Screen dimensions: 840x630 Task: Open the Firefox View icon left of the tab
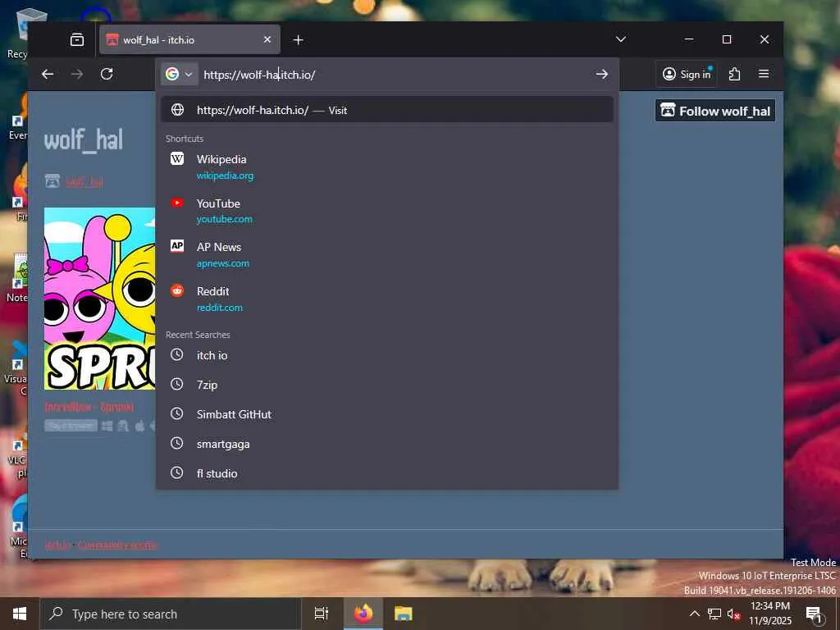coord(77,39)
